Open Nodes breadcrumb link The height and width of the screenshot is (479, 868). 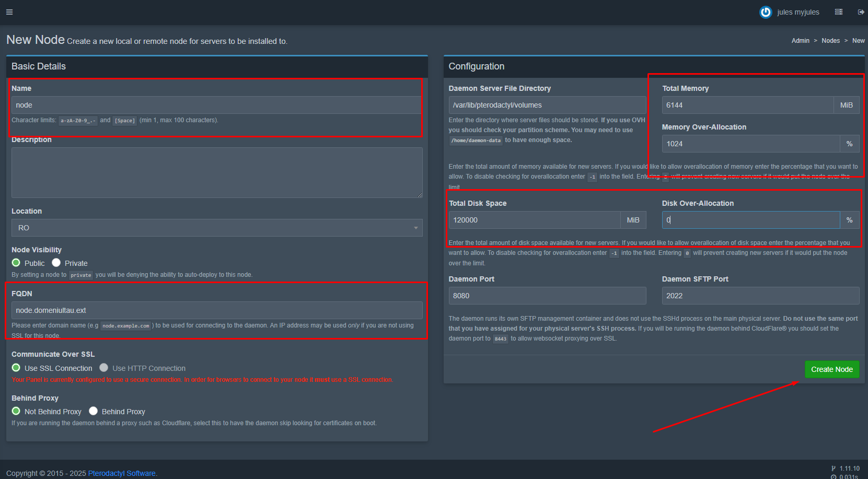(x=830, y=41)
